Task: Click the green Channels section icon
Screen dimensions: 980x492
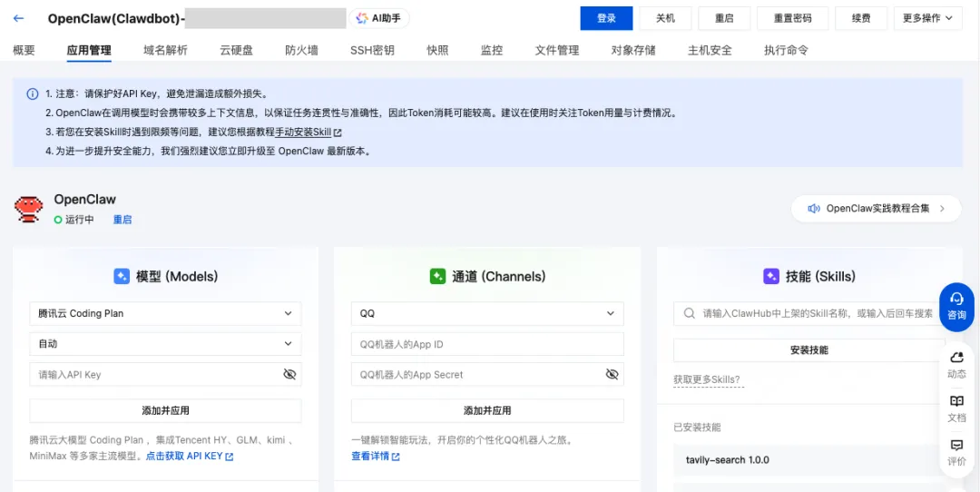Action: (x=437, y=276)
